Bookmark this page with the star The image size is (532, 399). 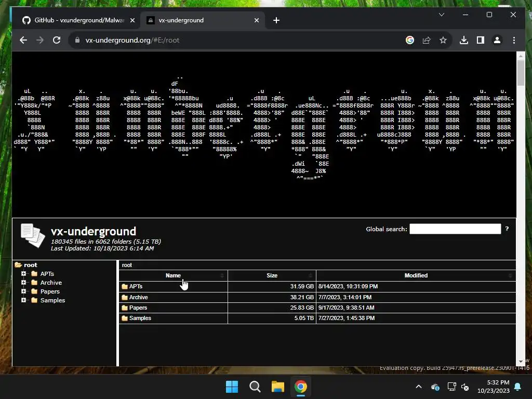point(443,40)
